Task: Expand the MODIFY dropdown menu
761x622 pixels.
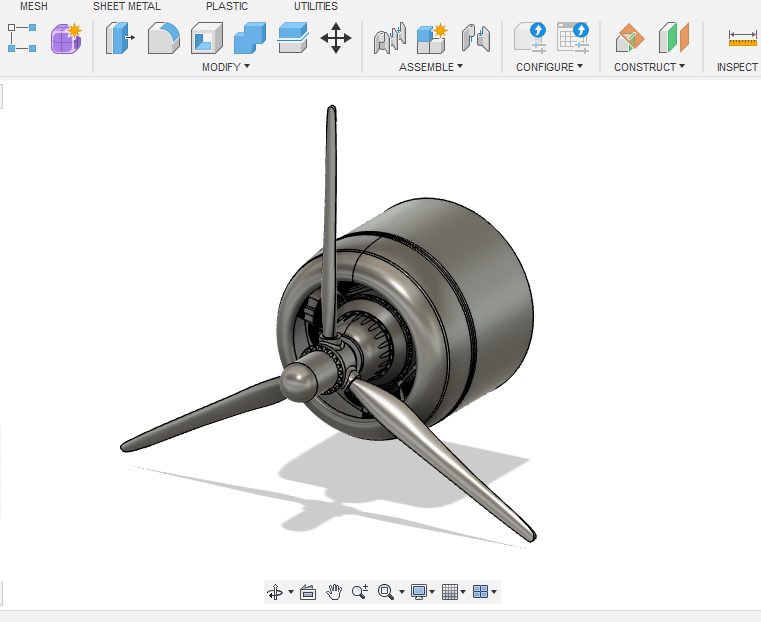Action: coord(226,67)
